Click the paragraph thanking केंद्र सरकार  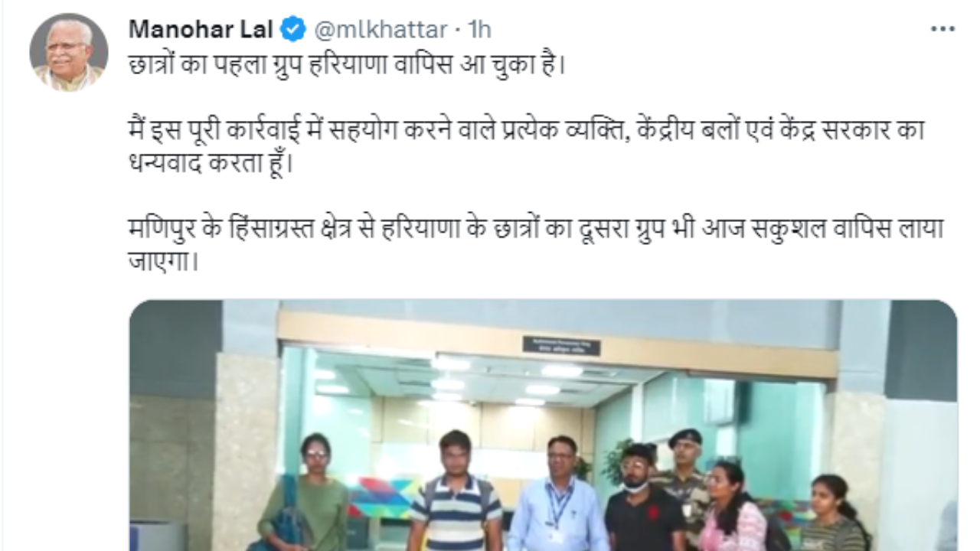coord(528,147)
